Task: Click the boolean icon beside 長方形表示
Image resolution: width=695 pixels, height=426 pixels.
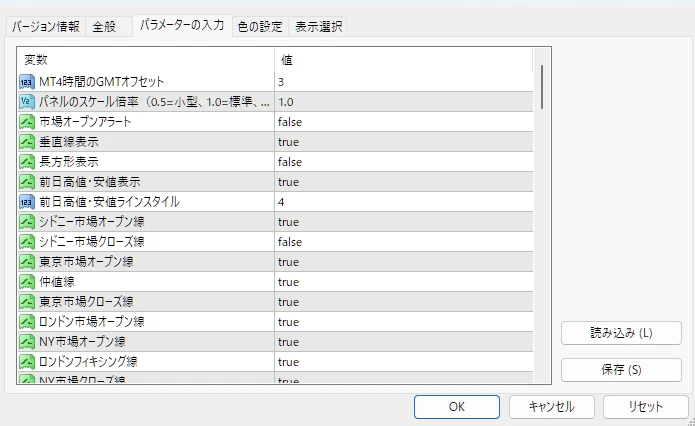Action: point(27,162)
